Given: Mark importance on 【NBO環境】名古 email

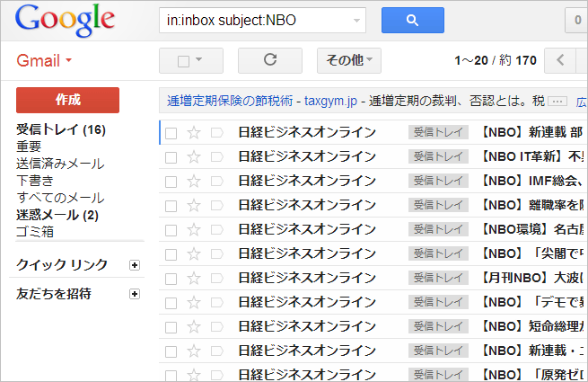Looking at the screenshot, I should (216, 230).
